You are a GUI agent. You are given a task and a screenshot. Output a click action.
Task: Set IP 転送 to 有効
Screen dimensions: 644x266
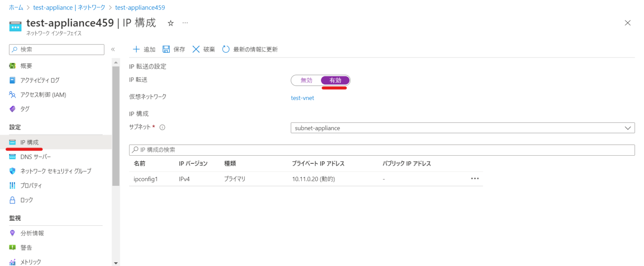tap(335, 80)
